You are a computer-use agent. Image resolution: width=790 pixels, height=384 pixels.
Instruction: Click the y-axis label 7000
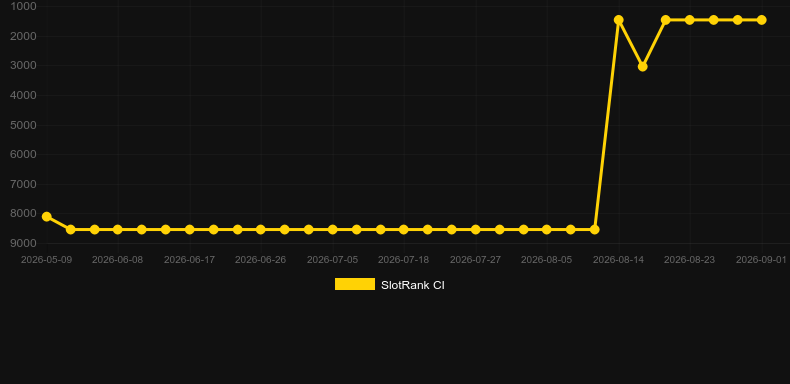coord(23,184)
